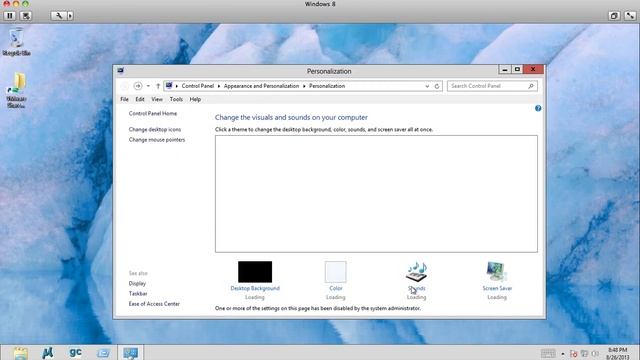Click inside the empty themes list box
Image resolution: width=640 pixels, height=360 pixels.
point(376,194)
